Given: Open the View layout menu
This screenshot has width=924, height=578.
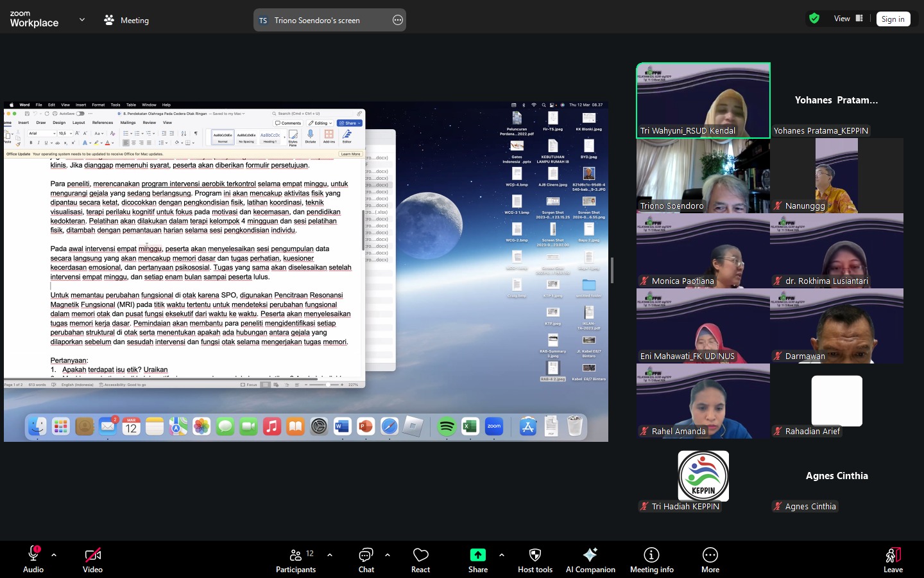Looking at the screenshot, I should tap(848, 19).
